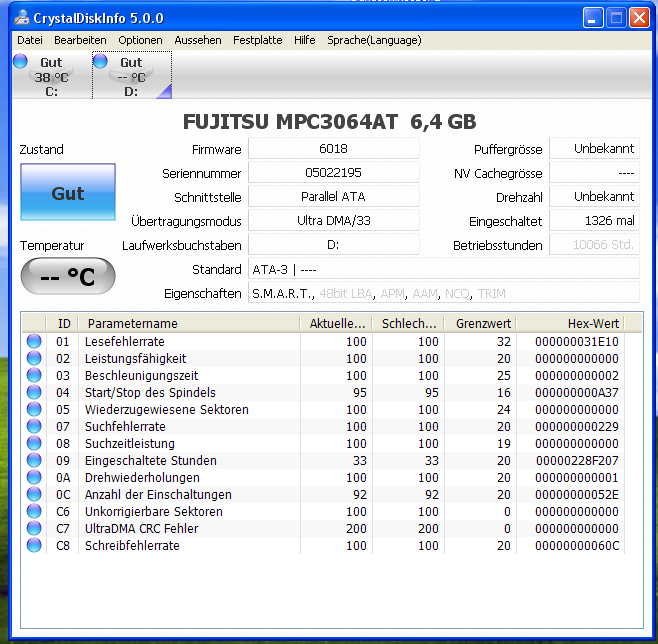Click the Seriennummer value field
Screen dimensions: 658x644
(x=333, y=173)
